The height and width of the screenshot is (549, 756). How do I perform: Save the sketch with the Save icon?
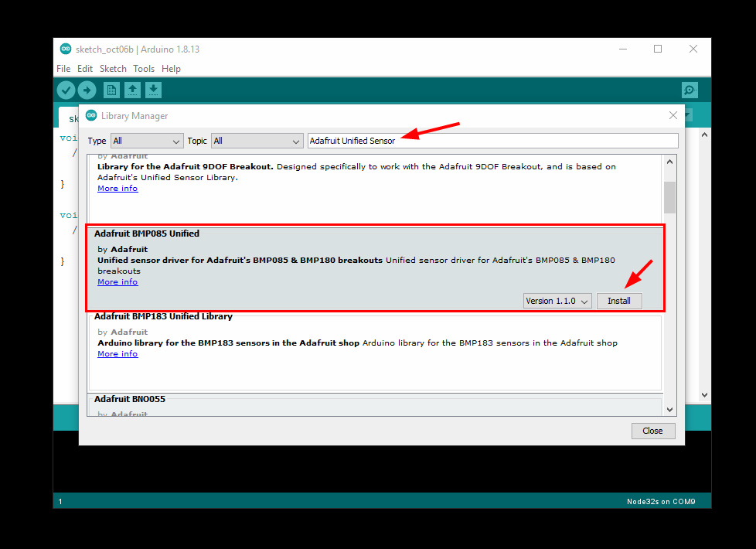tap(153, 90)
